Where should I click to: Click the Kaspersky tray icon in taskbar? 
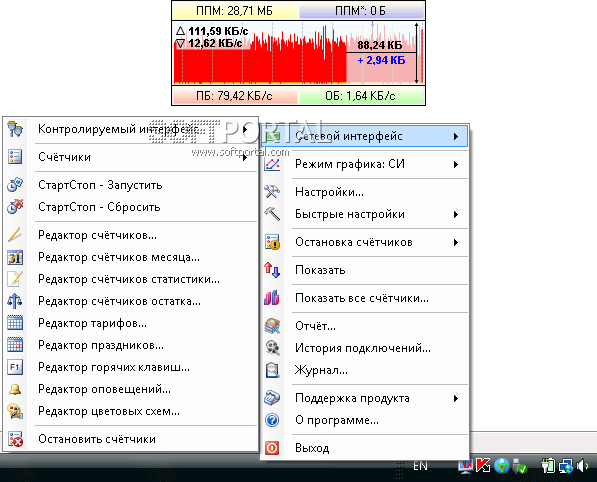point(484,466)
